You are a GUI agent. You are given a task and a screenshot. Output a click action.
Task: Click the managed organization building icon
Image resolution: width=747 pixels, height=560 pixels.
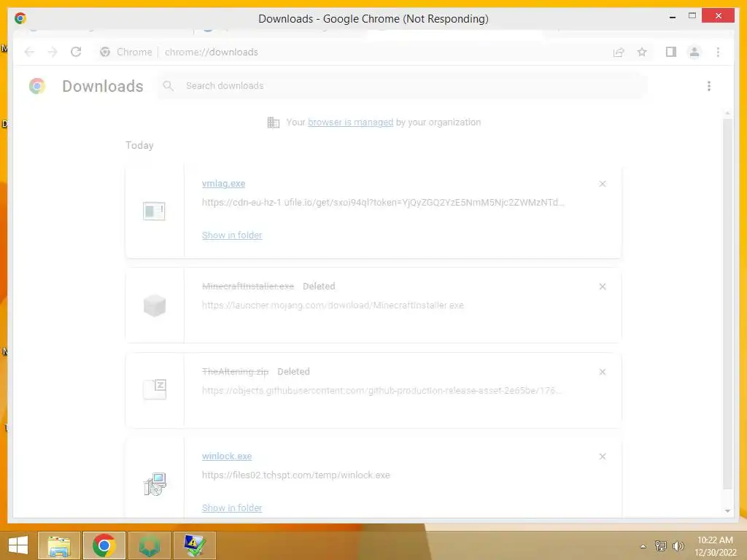point(273,122)
